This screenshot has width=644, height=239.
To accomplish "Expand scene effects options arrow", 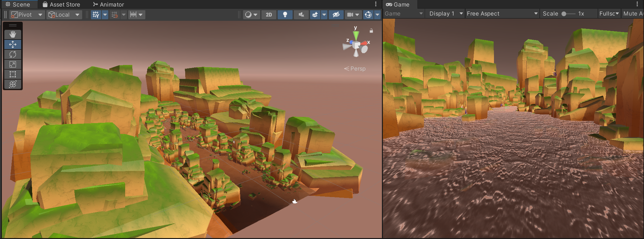I will click(x=324, y=15).
